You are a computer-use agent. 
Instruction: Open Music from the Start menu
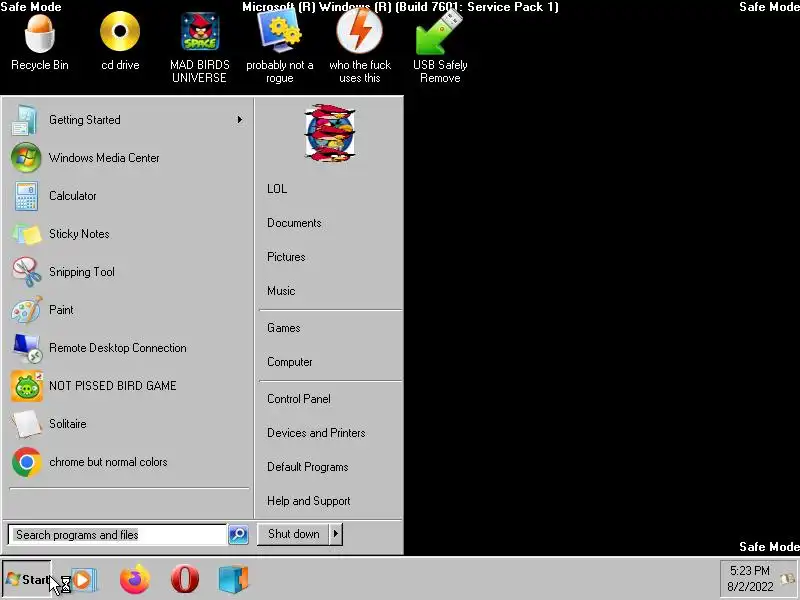click(x=281, y=291)
